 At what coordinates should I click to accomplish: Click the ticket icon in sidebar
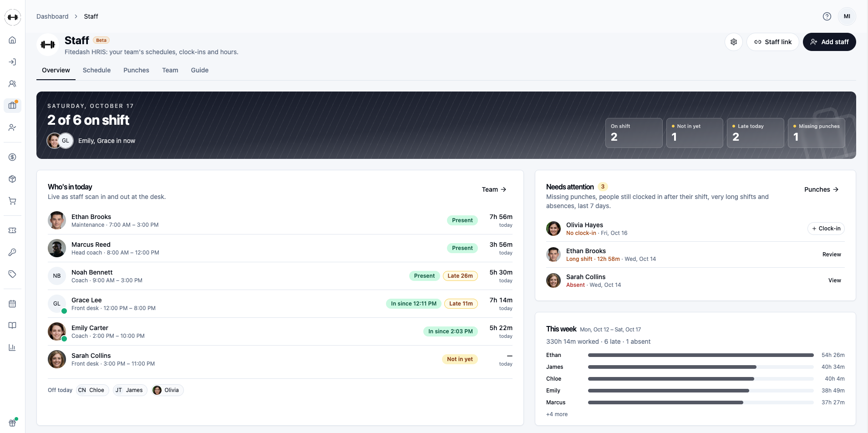click(x=12, y=230)
